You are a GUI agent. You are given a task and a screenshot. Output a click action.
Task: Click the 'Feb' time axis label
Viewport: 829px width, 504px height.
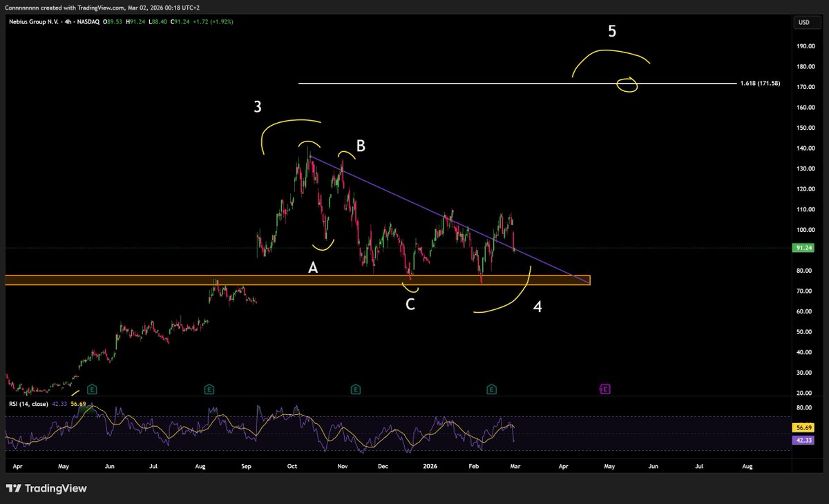(x=473, y=467)
